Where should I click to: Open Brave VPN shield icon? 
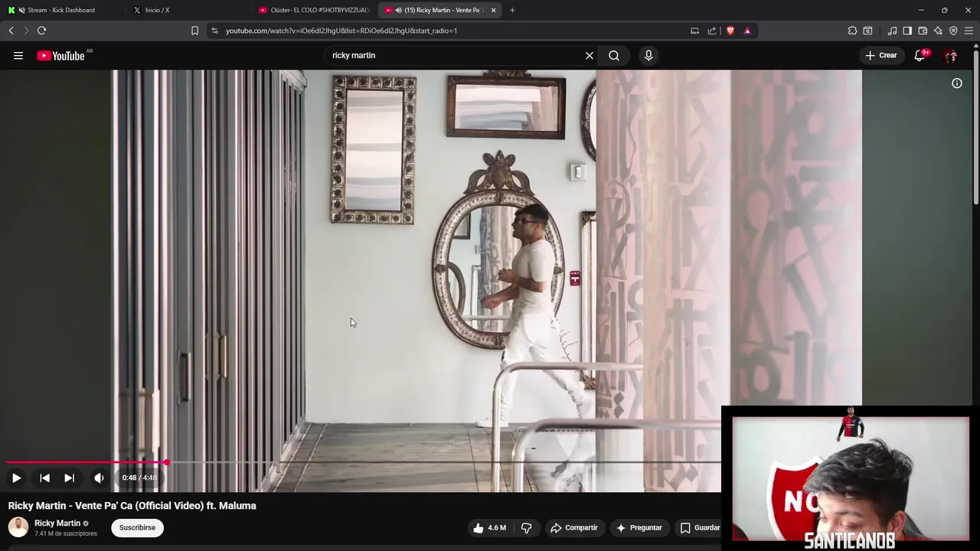tap(953, 31)
